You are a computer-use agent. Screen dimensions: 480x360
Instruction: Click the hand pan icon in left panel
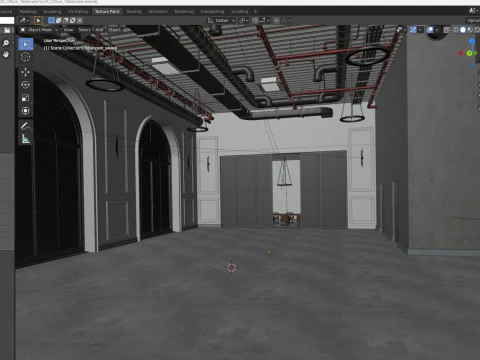(6, 54)
